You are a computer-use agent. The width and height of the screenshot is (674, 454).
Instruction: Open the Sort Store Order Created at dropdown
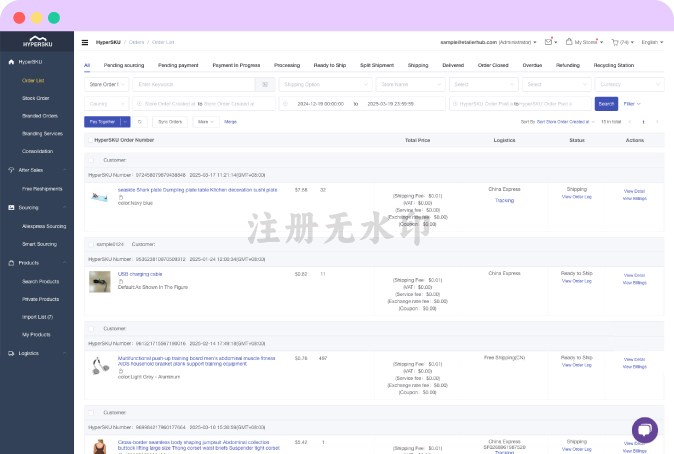(x=565, y=122)
